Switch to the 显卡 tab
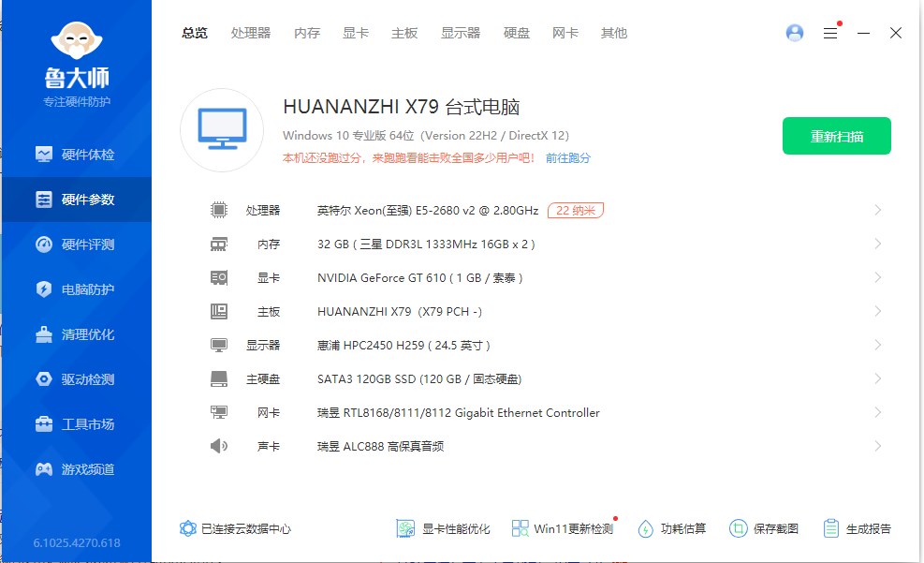This screenshot has height=563, width=924. click(x=356, y=33)
